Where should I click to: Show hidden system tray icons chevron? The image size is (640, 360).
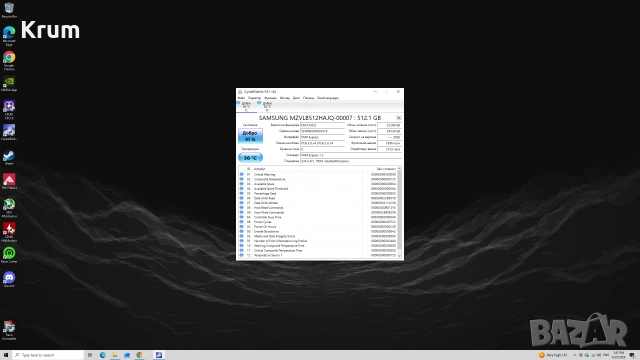[x=574, y=355]
